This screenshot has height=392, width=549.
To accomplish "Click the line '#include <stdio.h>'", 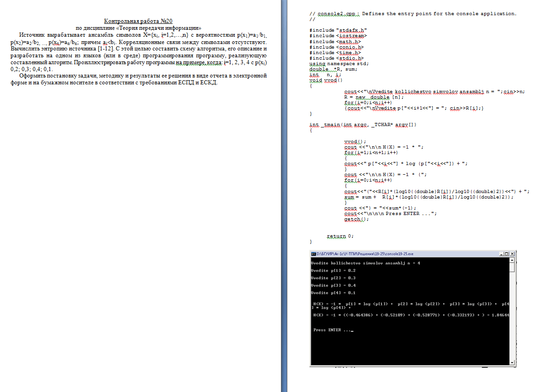I will click(x=336, y=58).
